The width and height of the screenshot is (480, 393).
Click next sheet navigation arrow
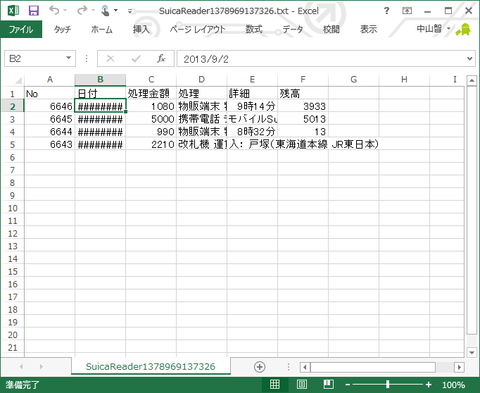tap(41, 367)
